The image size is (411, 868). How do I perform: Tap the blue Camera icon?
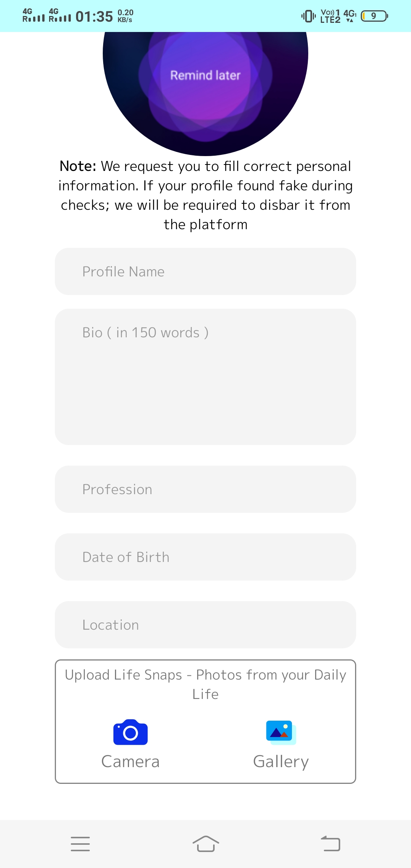[130, 732]
